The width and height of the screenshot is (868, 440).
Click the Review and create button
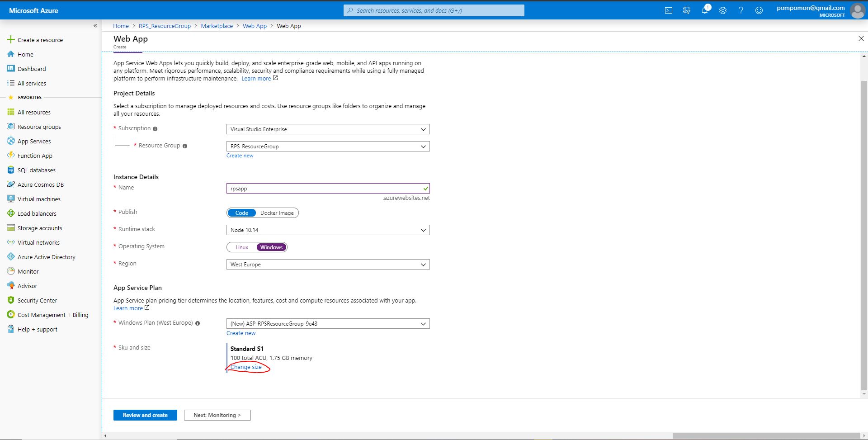[x=145, y=415]
